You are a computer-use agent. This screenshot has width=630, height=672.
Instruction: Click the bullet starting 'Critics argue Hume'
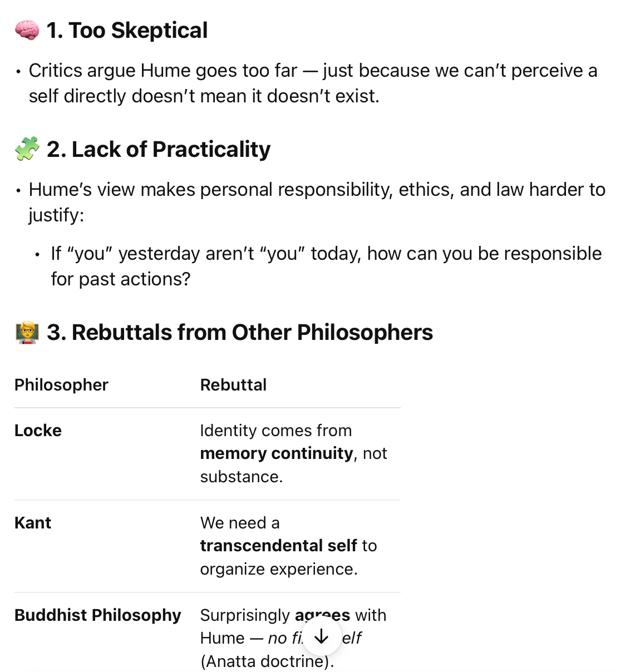313,83
